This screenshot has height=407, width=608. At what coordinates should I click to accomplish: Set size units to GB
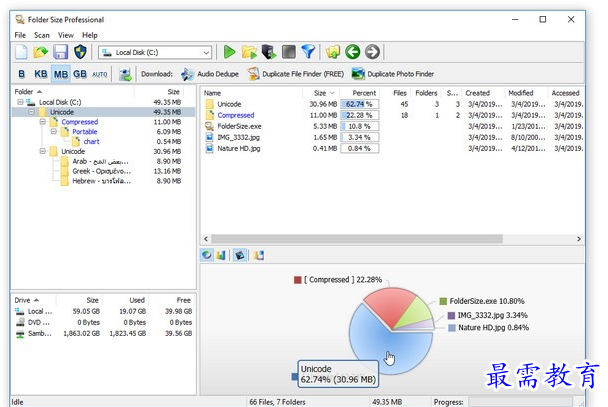click(x=80, y=74)
